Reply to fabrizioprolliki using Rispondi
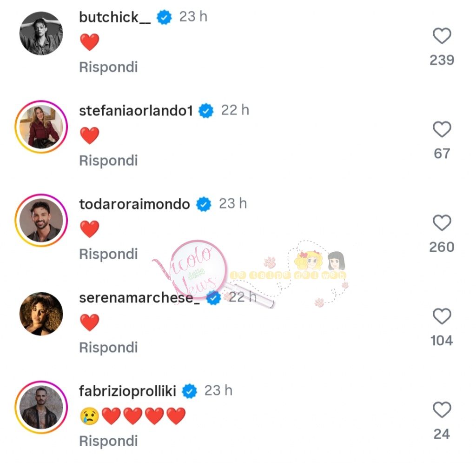476x463 pixels. click(108, 441)
